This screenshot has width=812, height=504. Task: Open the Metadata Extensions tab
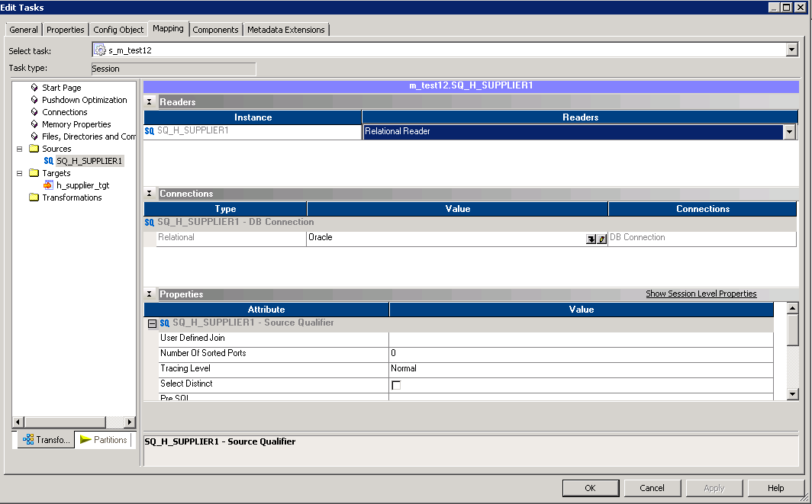pos(286,30)
